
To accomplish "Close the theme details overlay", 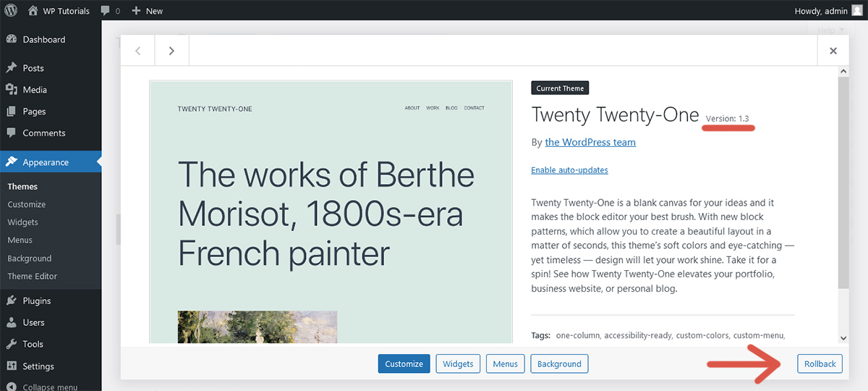I will tap(833, 51).
